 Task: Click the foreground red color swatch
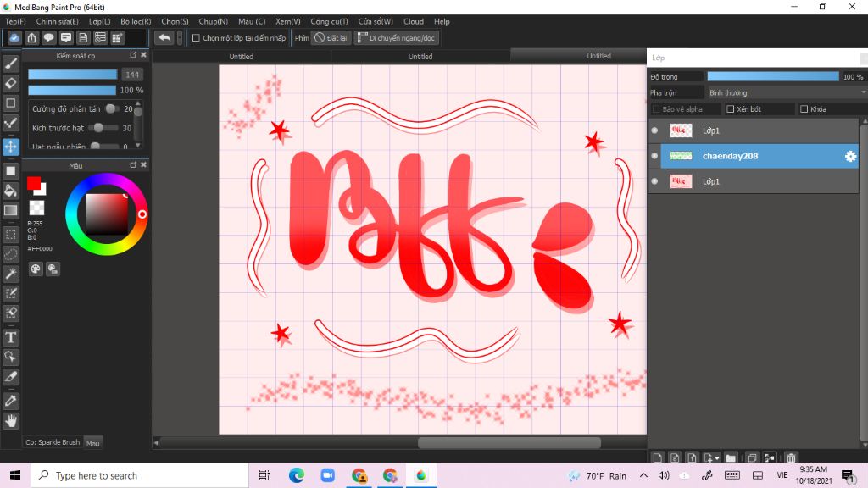click(x=34, y=183)
